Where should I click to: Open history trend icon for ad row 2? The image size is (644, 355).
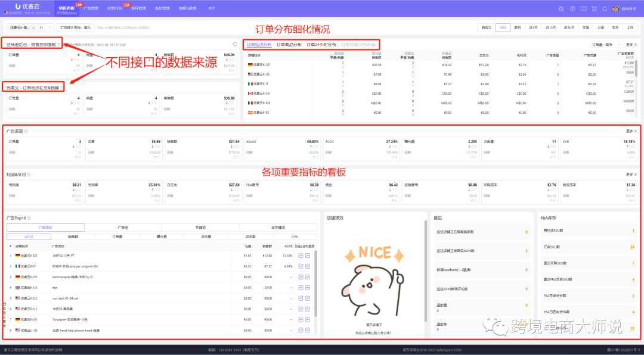tap(301, 266)
